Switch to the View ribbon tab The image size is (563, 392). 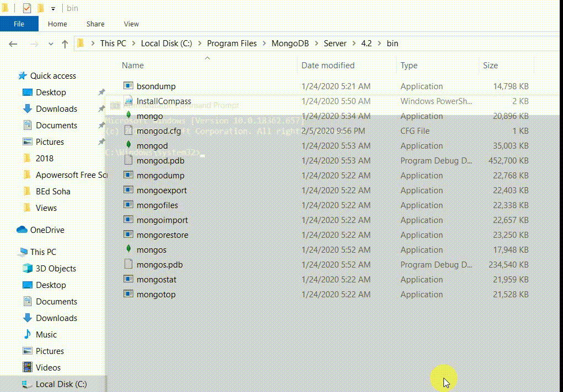click(131, 24)
